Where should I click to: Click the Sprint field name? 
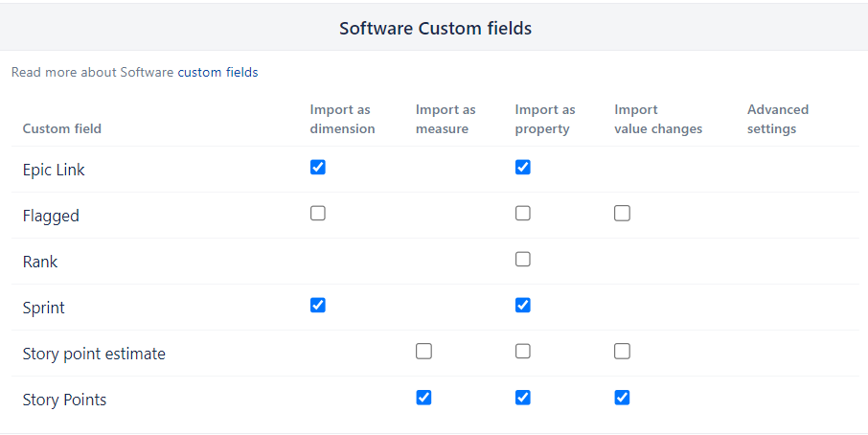(x=43, y=308)
